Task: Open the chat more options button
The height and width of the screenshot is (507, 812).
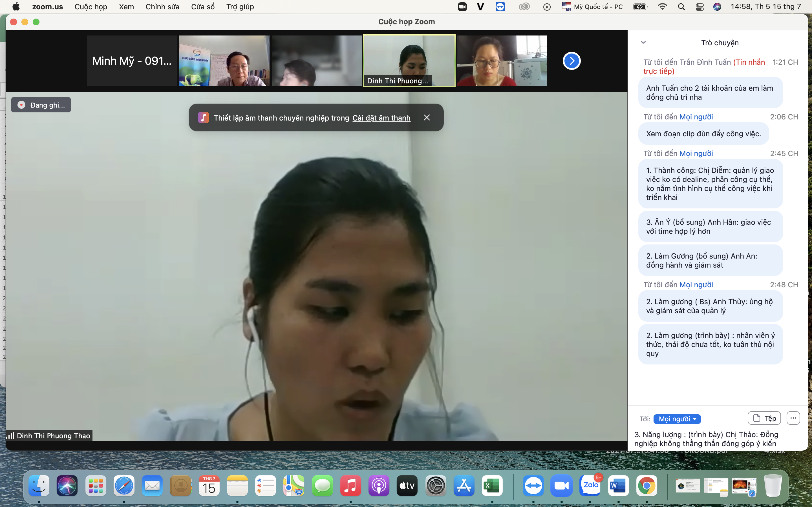Action: pyautogui.click(x=793, y=418)
